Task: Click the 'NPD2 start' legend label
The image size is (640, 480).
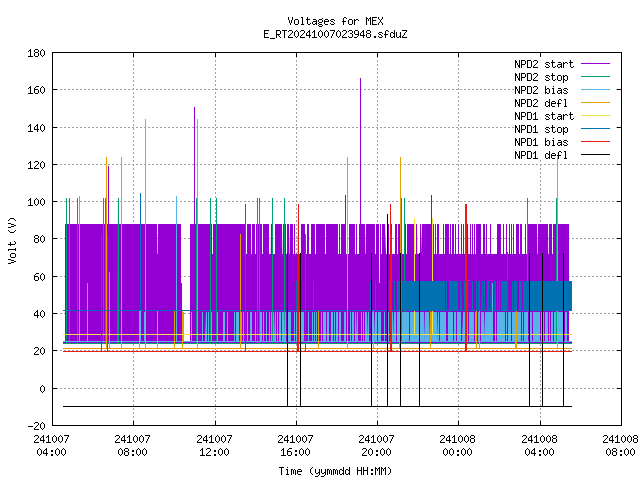Action: pos(544,64)
